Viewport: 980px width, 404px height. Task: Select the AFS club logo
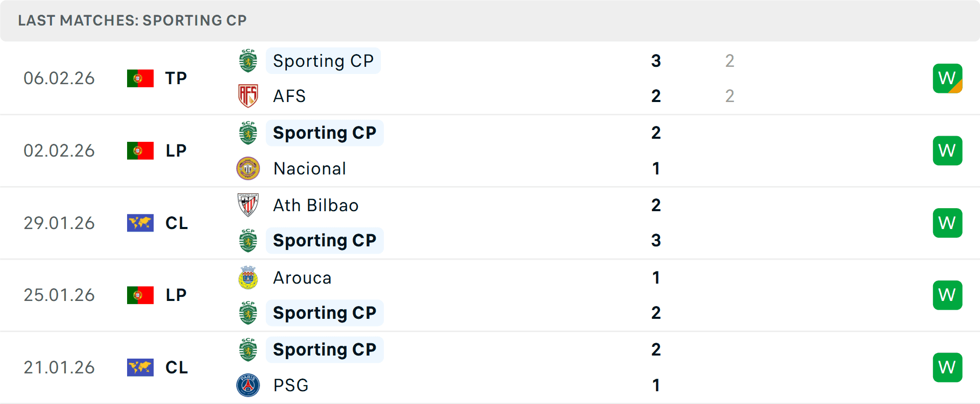point(248,96)
